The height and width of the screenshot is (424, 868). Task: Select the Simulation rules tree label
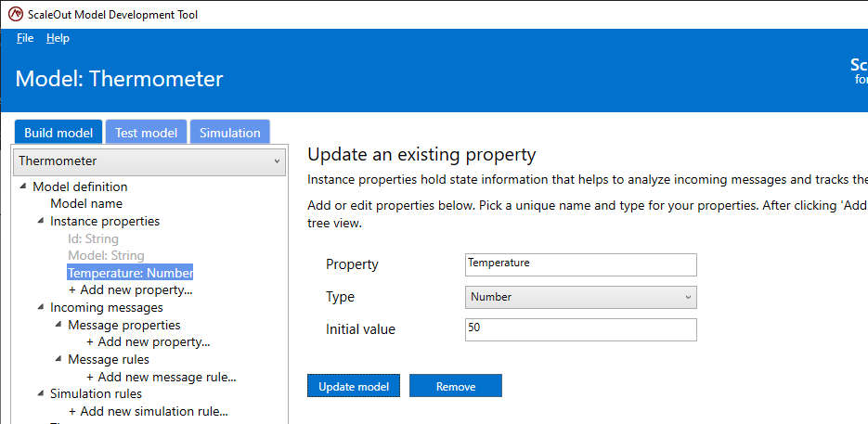tap(96, 393)
